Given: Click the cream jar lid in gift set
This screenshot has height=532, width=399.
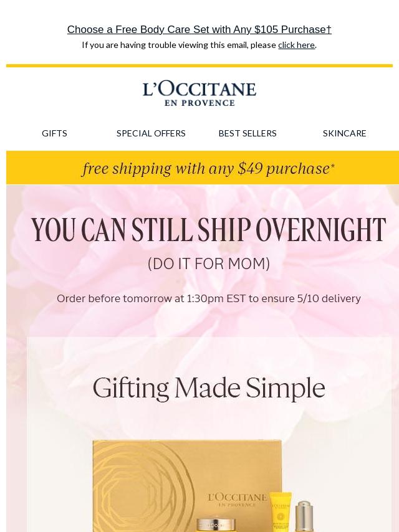Looking at the screenshot, I should pyautogui.click(x=217, y=524).
